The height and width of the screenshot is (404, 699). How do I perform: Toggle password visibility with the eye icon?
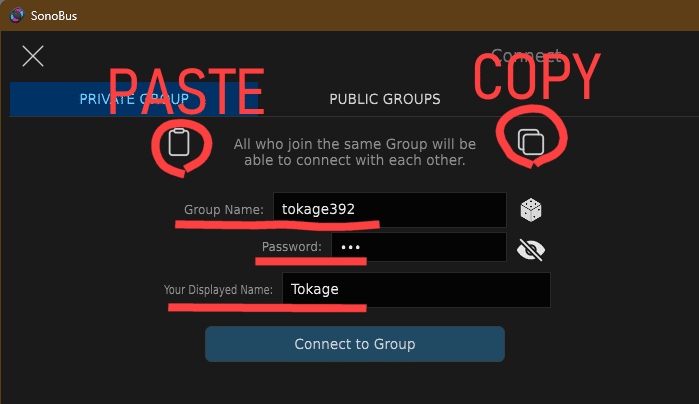(530, 249)
